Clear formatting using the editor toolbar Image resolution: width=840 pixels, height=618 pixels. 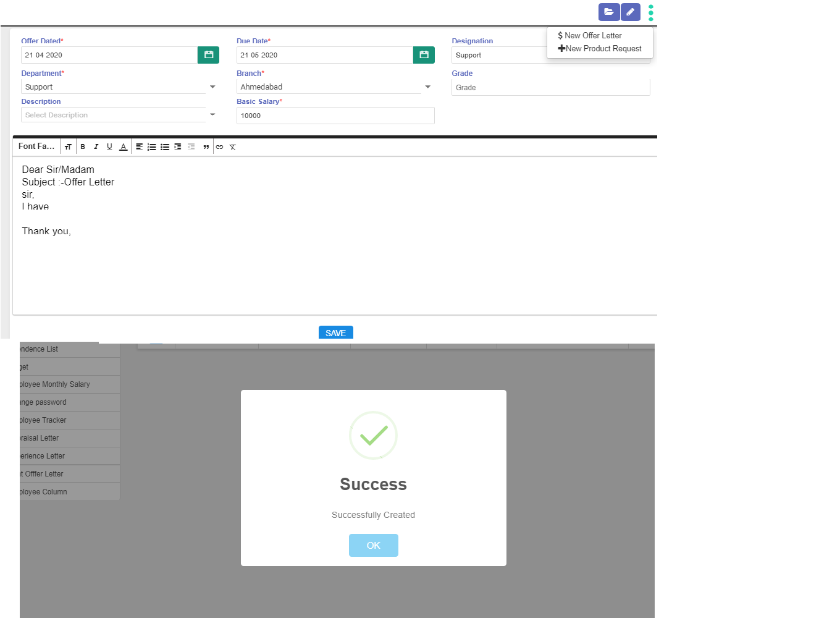point(233,146)
